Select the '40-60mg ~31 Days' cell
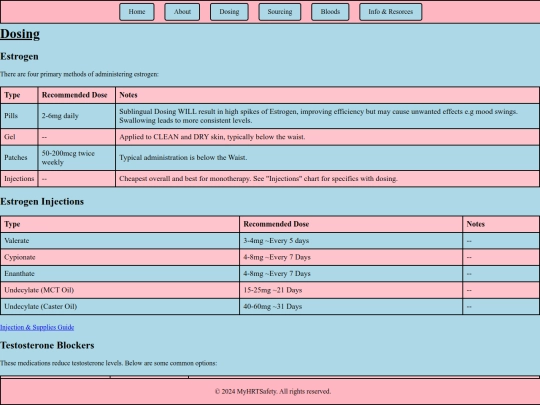Screen dimensions: 540x405 click(x=351, y=307)
